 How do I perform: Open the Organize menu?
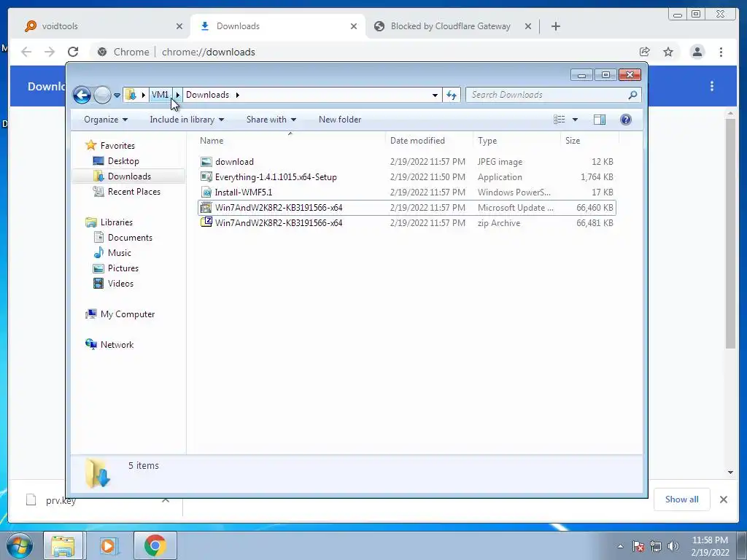click(106, 120)
